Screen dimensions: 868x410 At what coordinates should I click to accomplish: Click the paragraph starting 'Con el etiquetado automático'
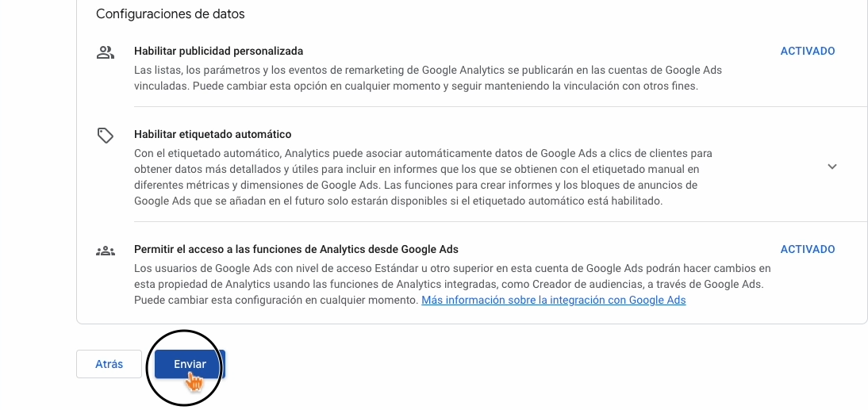(x=424, y=177)
